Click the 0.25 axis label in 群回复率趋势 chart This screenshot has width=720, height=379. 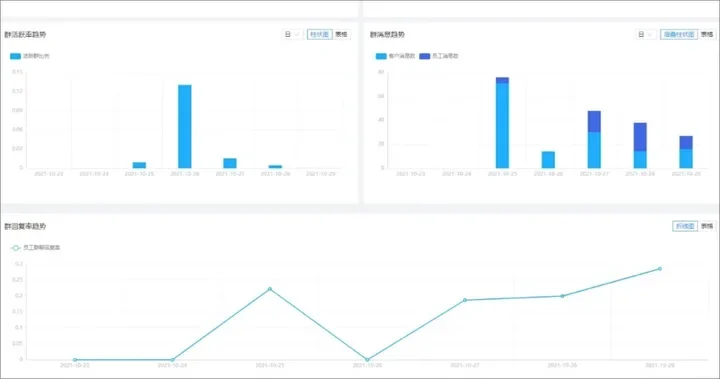tap(17, 280)
